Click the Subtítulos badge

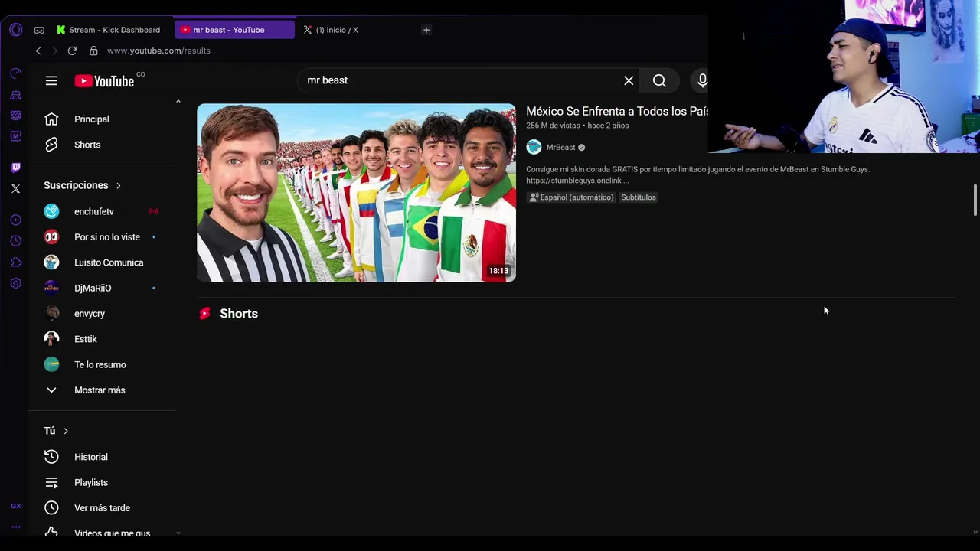(x=639, y=197)
